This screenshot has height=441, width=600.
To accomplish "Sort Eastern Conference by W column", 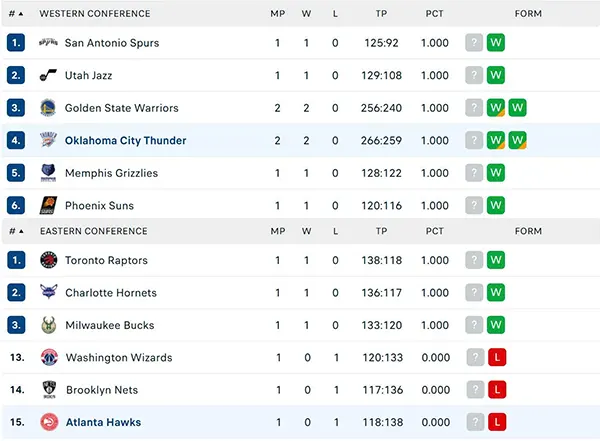I will [306, 231].
